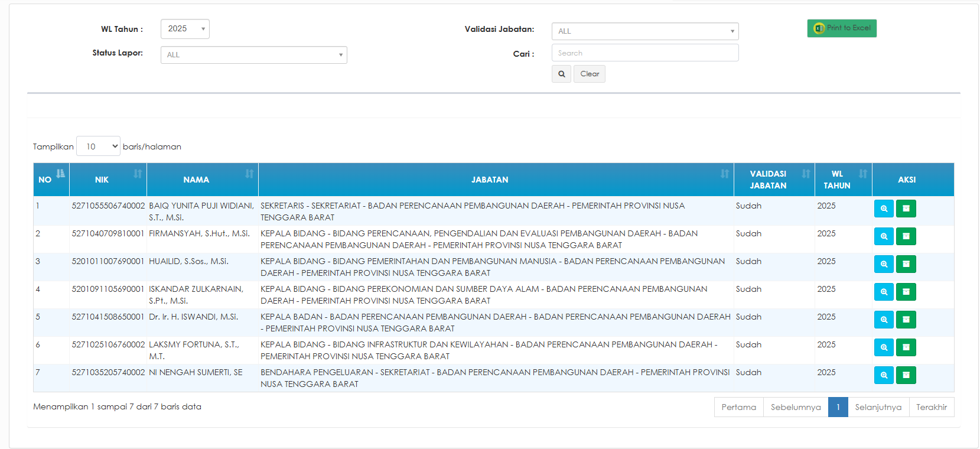Go to Sebelumnya page
The image size is (980, 449).
click(x=796, y=407)
